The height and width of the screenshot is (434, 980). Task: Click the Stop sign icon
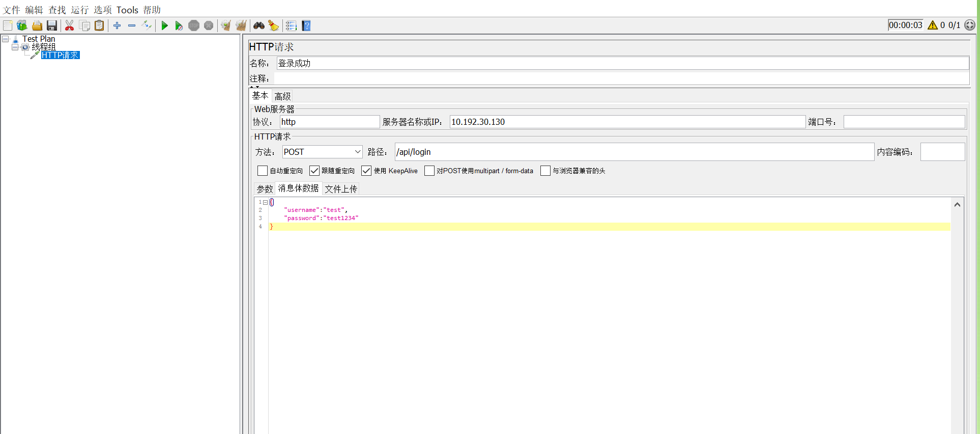(x=194, y=25)
